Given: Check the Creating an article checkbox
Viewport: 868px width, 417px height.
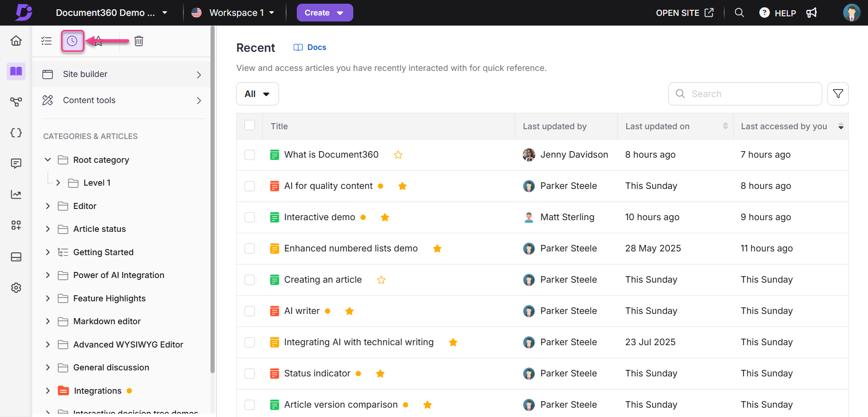Looking at the screenshot, I should (250, 280).
